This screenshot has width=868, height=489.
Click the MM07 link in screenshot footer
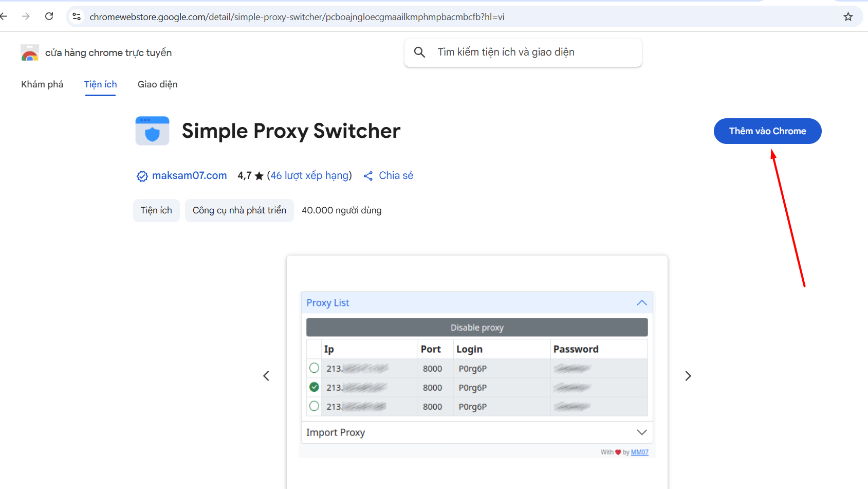pos(639,452)
